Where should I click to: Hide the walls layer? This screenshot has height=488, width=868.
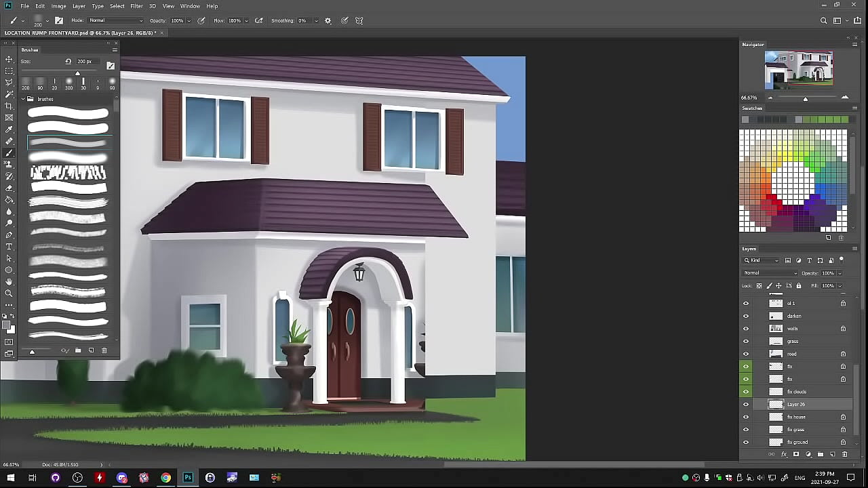[746, 329]
